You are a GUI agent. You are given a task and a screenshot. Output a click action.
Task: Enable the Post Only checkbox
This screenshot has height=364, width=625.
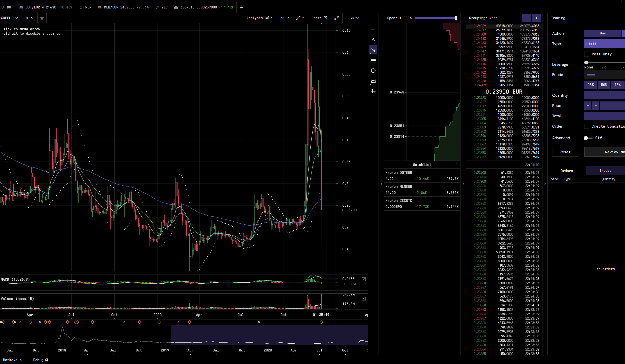coord(587,54)
